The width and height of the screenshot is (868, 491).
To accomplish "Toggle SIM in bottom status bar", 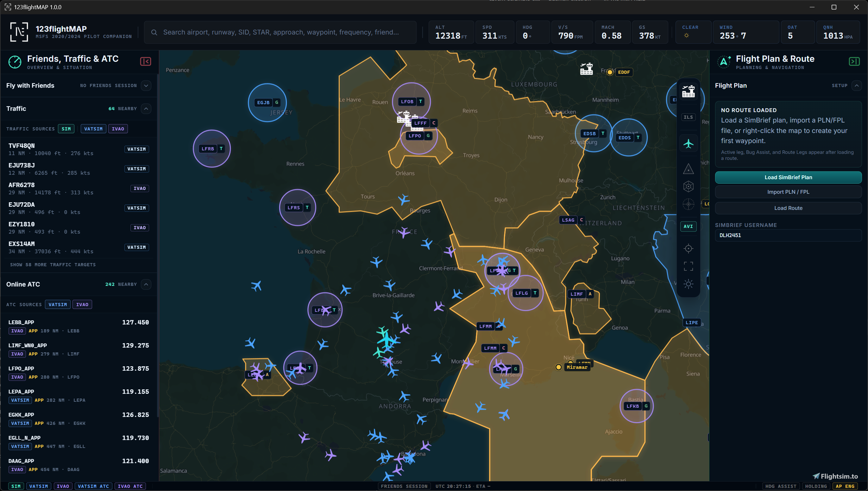I will [16, 486].
